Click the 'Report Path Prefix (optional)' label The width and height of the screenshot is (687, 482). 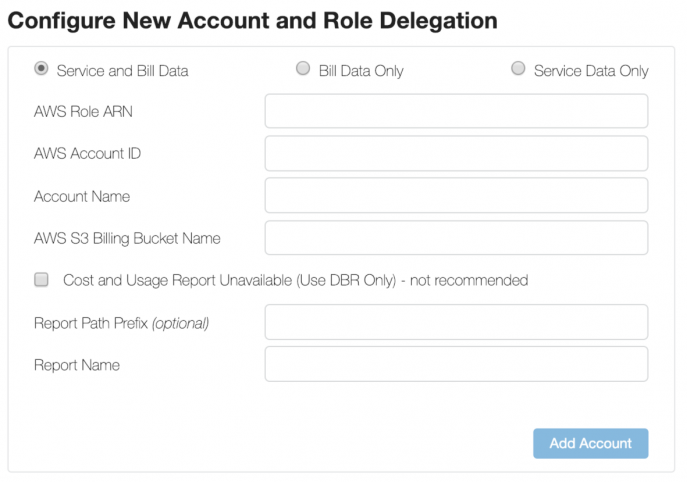coord(121,323)
